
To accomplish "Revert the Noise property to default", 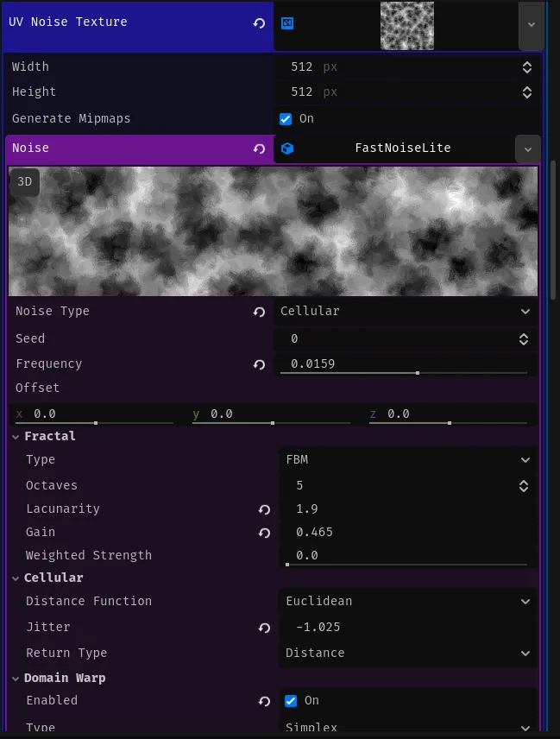I will 259,148.
